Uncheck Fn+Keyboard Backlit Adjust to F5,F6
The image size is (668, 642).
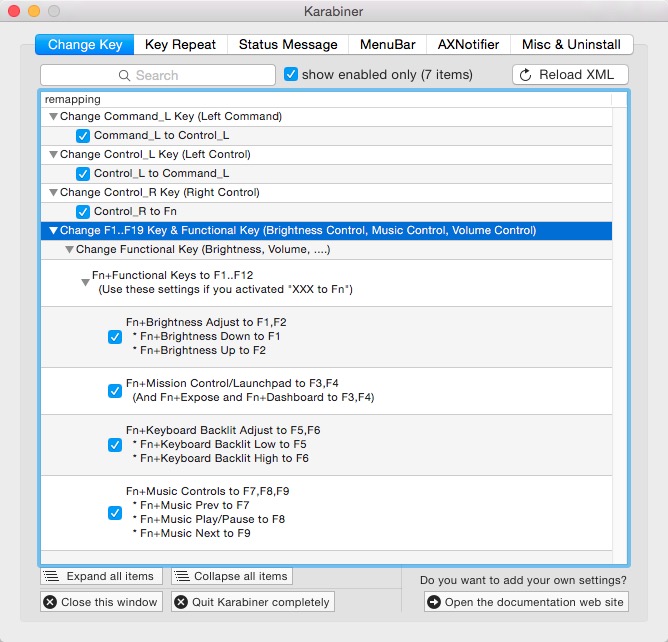pyautogui.click(x=115, y=445)
